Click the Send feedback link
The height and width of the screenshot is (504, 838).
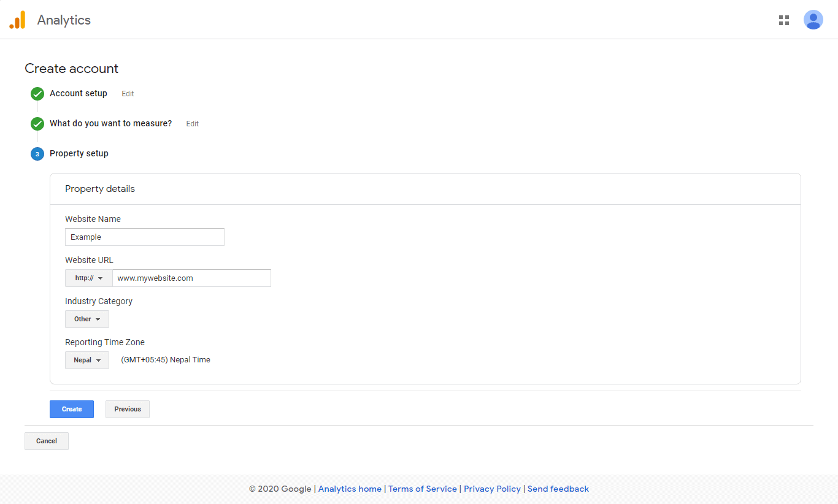(x=558, y=489)
